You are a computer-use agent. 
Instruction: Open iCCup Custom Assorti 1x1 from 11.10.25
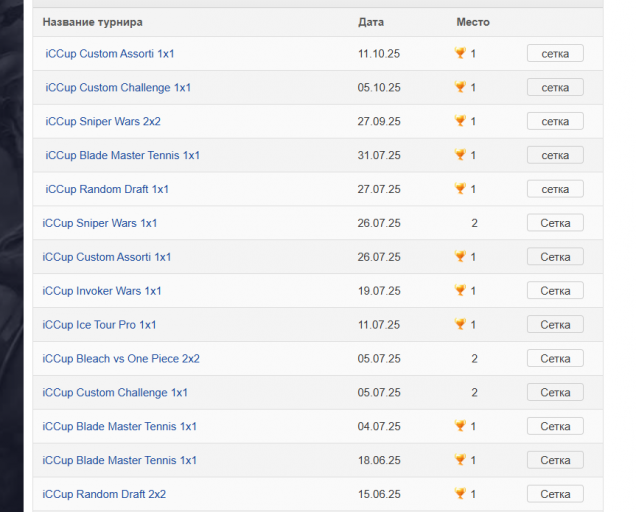click(x=110, y=54)
